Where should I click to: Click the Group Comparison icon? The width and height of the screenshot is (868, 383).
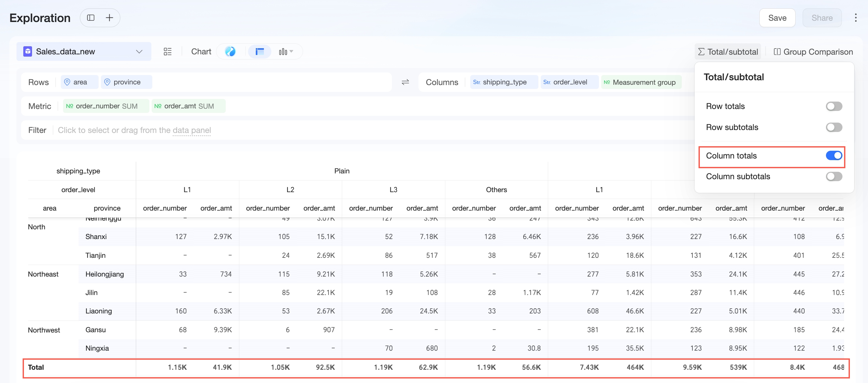777,51
